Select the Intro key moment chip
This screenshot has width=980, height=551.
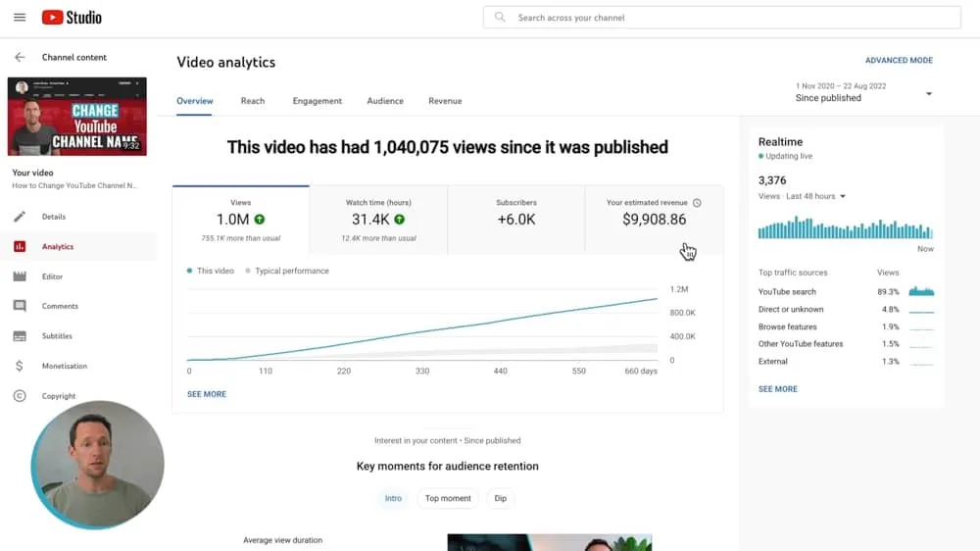coord(393,498)
